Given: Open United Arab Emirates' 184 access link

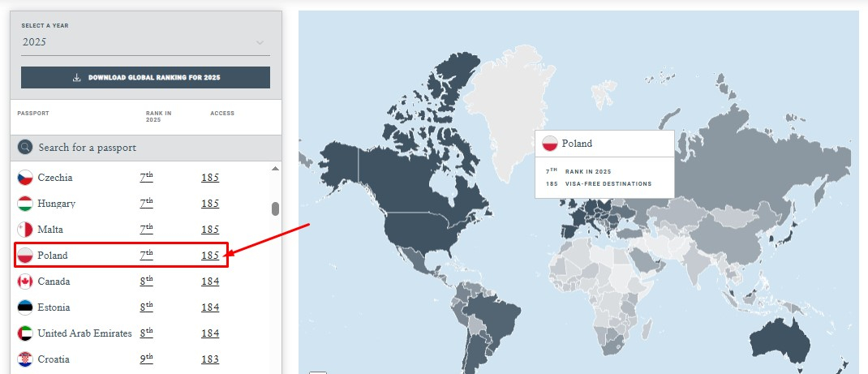Looking at the screenshot, I should [210, 333].
